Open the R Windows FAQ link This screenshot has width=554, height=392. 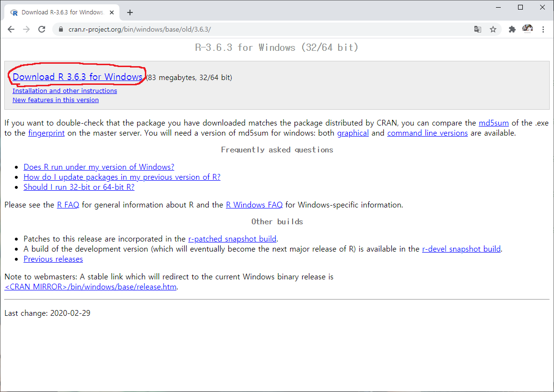(254, 205)
